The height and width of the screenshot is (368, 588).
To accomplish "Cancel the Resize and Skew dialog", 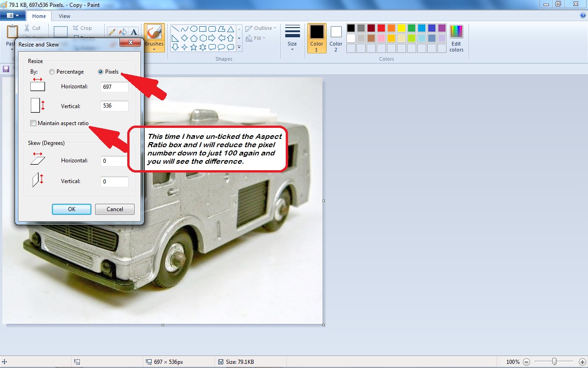I will point(115,209).
